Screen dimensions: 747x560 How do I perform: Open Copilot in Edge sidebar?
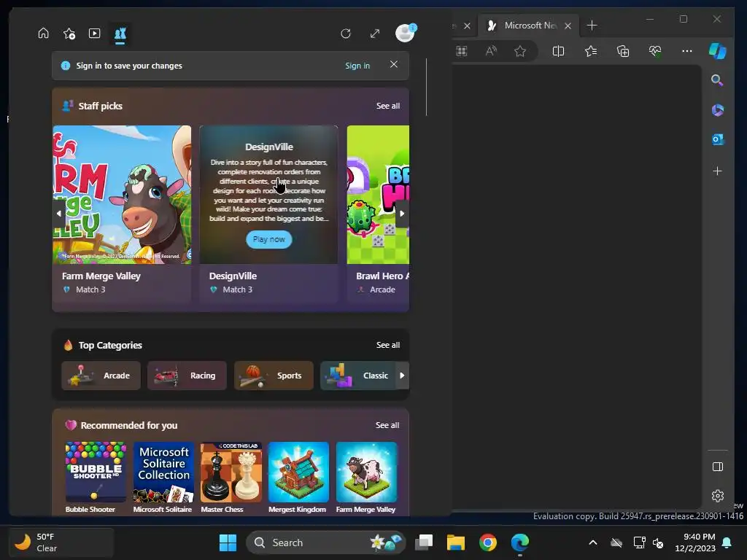point(718,50)
